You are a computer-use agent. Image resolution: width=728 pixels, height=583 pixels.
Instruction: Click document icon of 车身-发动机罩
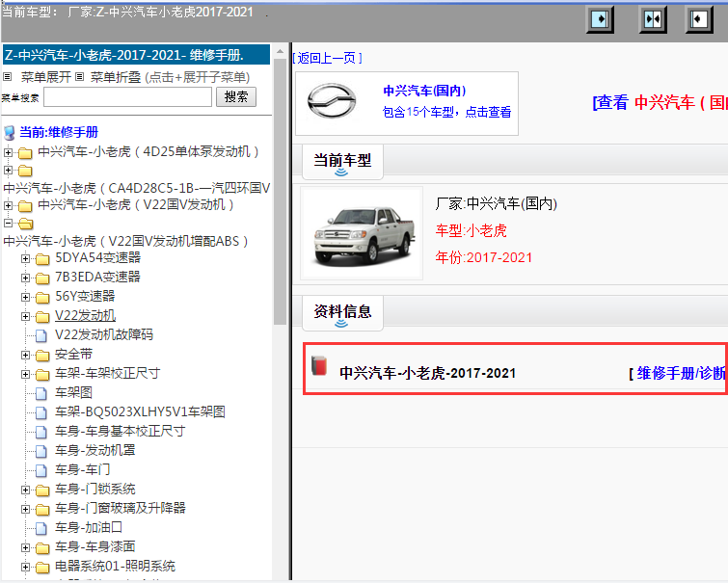coord(41,451)
